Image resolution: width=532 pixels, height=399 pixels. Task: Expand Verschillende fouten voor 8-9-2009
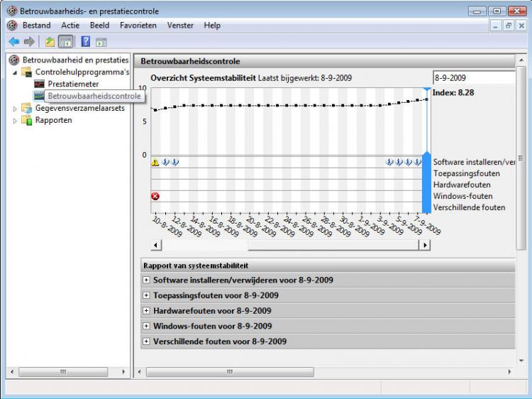[x=146, y=341]
